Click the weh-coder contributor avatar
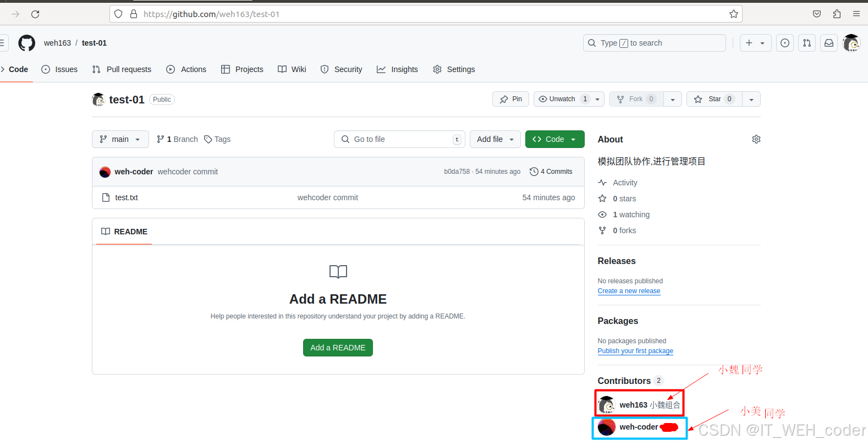Screen dimensions: 868x445 pos(607,427)
